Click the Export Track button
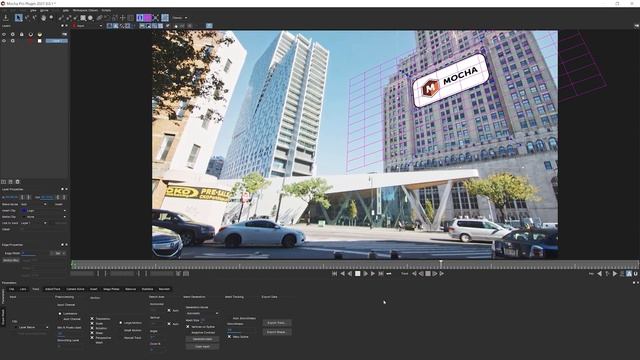This screenshot has width=640, height=360. pyautogui.click(x=277, y=323)
